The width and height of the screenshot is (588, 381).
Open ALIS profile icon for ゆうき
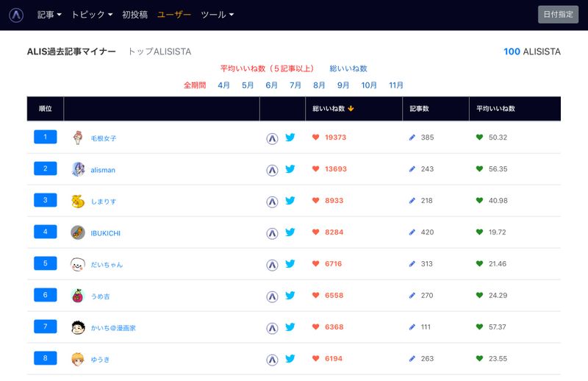[x=272, y=359]
